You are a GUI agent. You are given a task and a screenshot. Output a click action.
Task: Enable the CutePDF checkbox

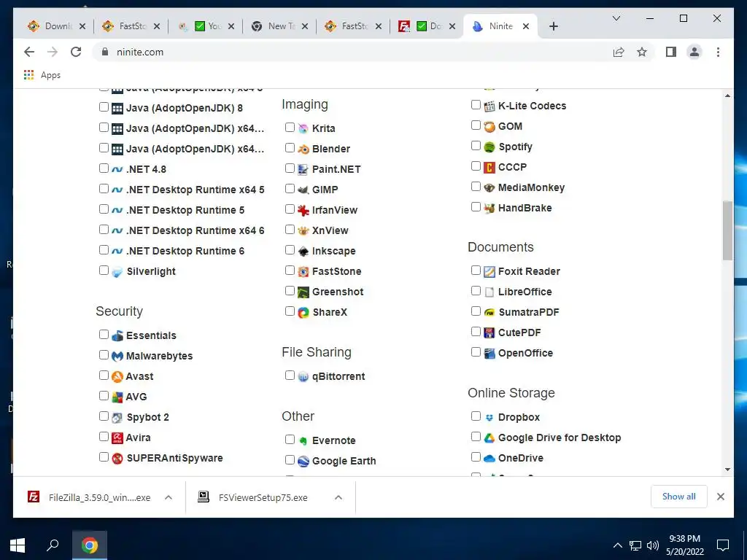click(x=476, y=332)
